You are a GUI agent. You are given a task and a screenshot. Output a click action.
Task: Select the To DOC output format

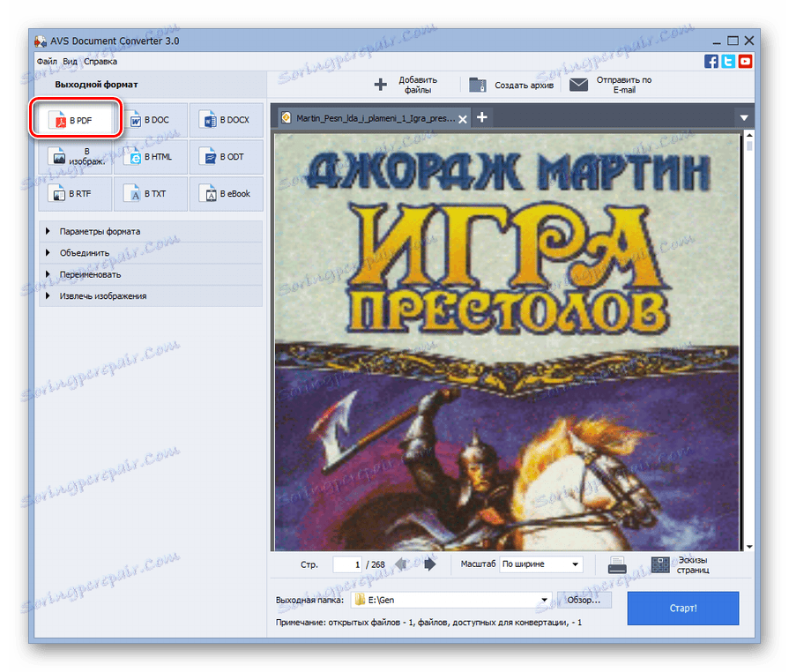point(151,120)
